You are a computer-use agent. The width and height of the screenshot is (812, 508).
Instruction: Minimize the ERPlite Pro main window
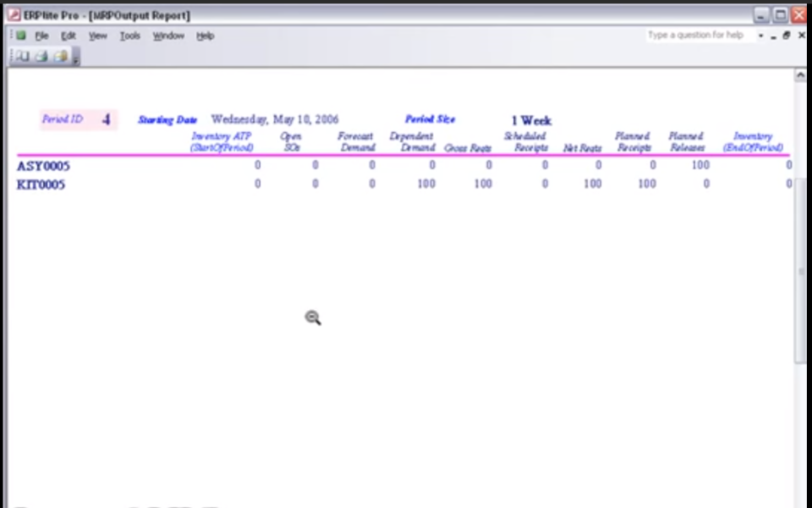(760, 15)
